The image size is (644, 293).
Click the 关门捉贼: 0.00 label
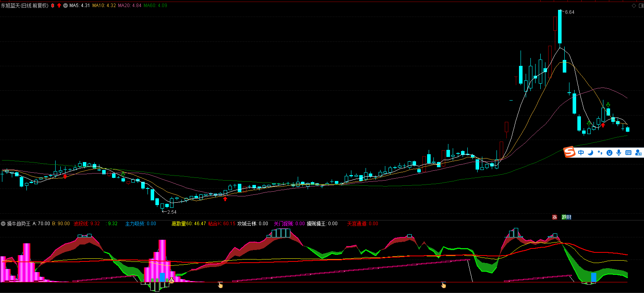[289, 224]
